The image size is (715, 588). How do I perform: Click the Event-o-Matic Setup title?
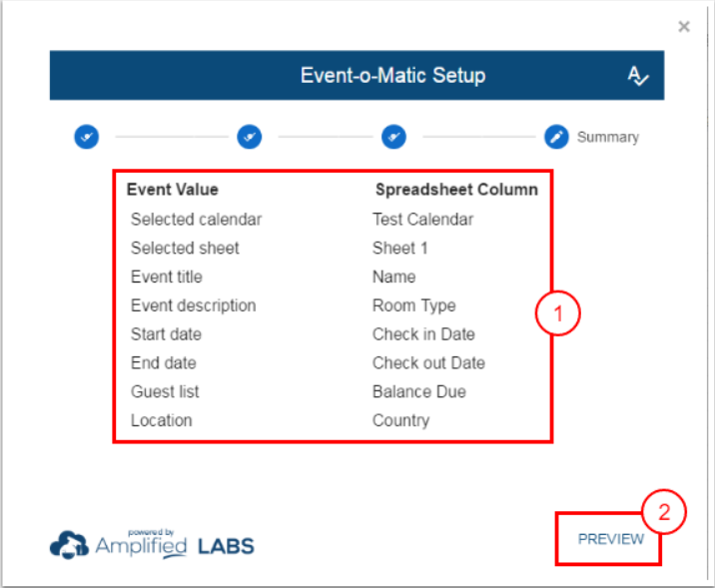(392, 76)
